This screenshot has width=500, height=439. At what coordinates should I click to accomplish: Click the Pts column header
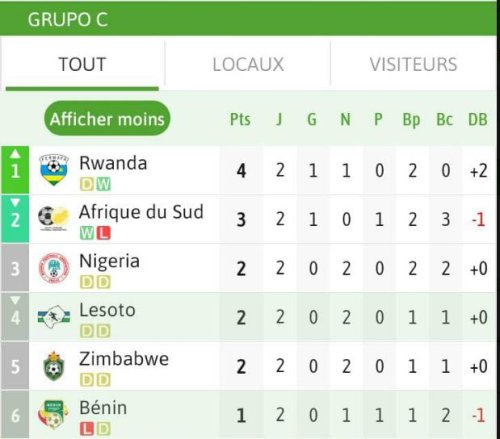click(x=240, y=119)
